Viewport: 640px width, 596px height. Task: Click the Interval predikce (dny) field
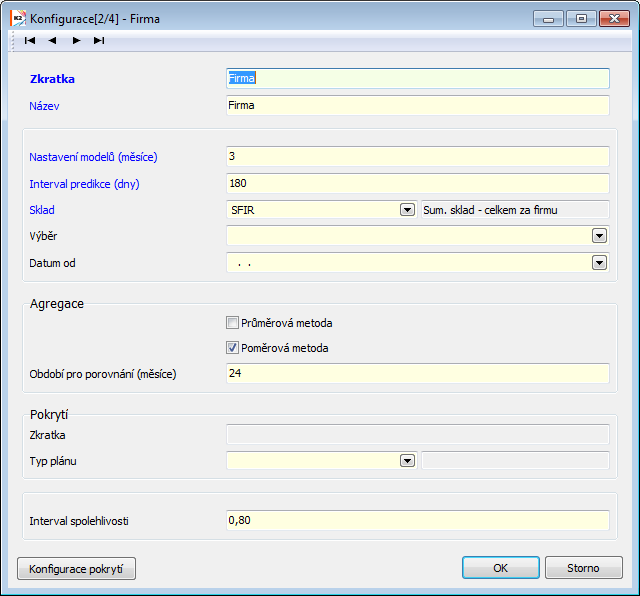(x=418, y=183)
